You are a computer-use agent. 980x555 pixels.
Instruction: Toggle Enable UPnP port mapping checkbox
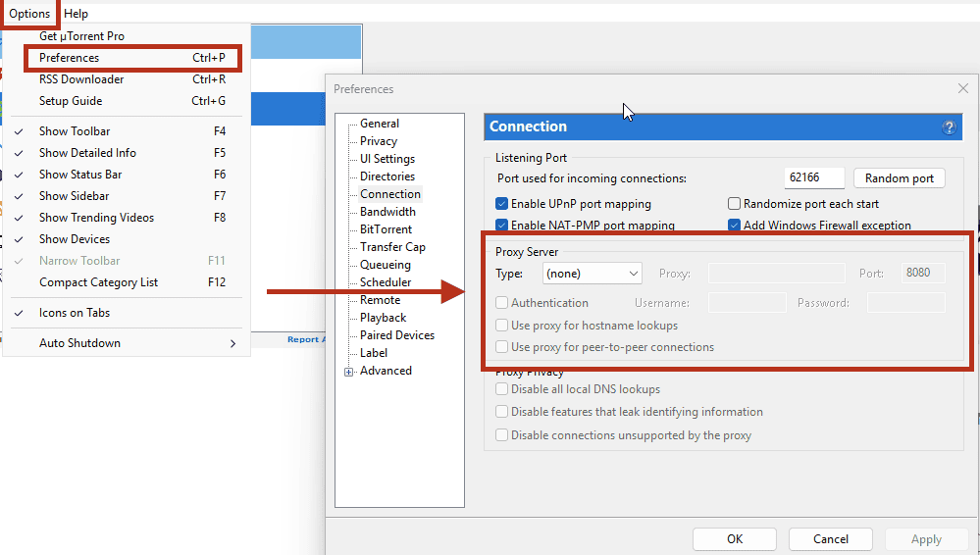501,204
